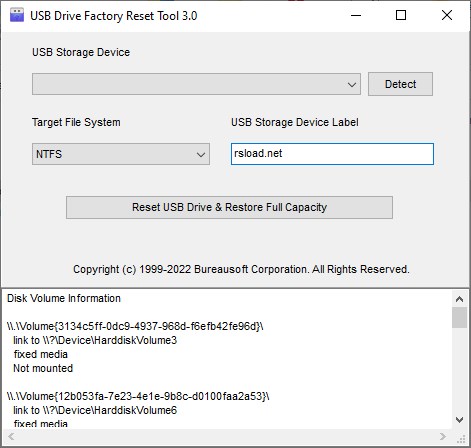Screen dimensions: 471x448
Task: Click the 'fixed media' line under HarddiskVolume3
Action: pos(41,354)
